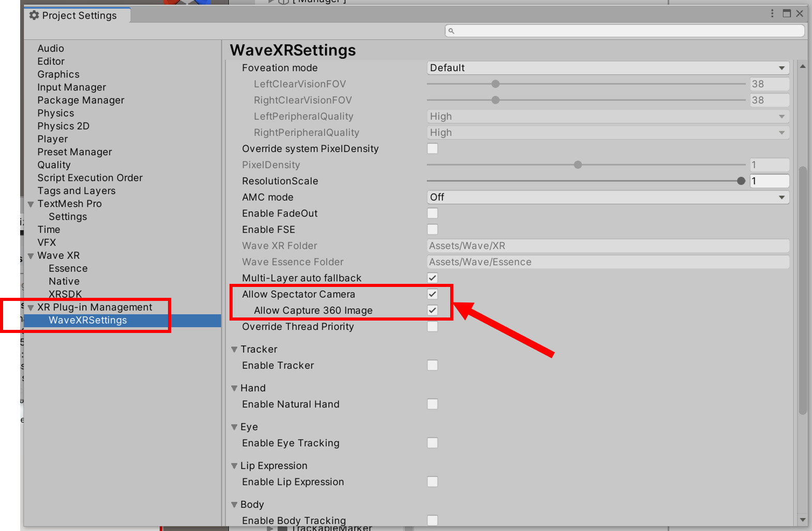
Task: Open the Project Settings kebab menu icon
Action: [x=772, y=13]
